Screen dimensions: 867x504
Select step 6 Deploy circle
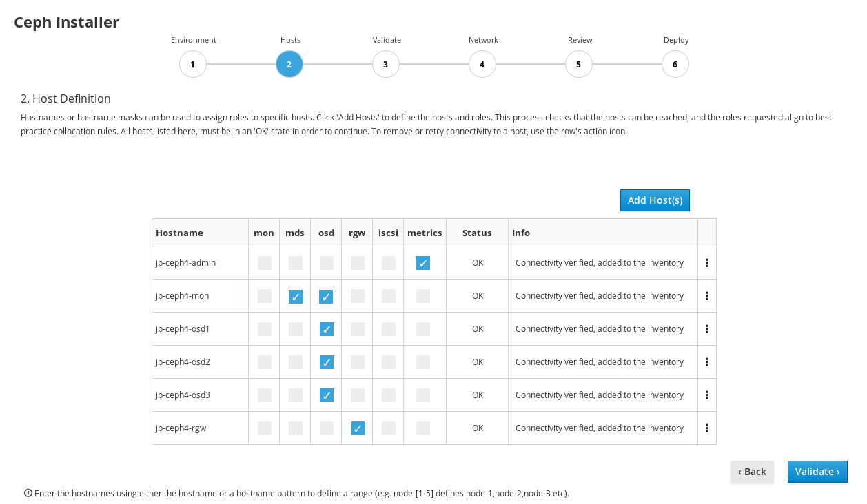(675, 65)
